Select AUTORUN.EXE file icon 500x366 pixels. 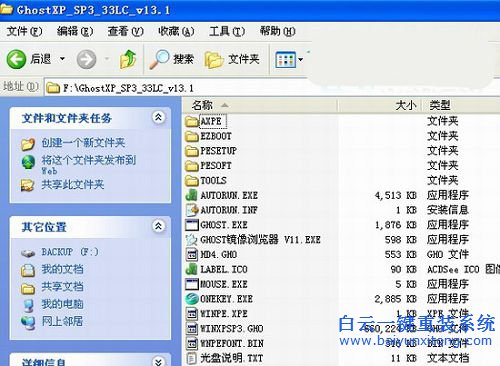click(192, 195)
